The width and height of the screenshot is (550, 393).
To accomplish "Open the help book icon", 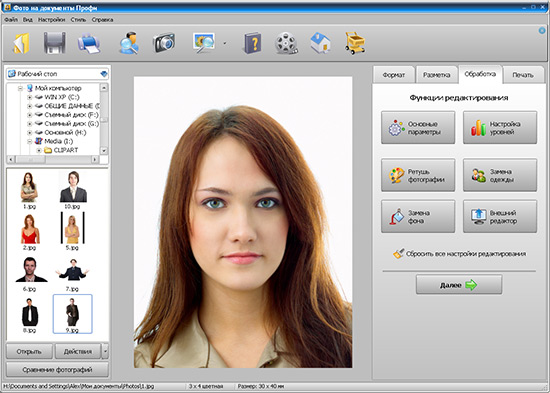I will [x=253, y=43].
